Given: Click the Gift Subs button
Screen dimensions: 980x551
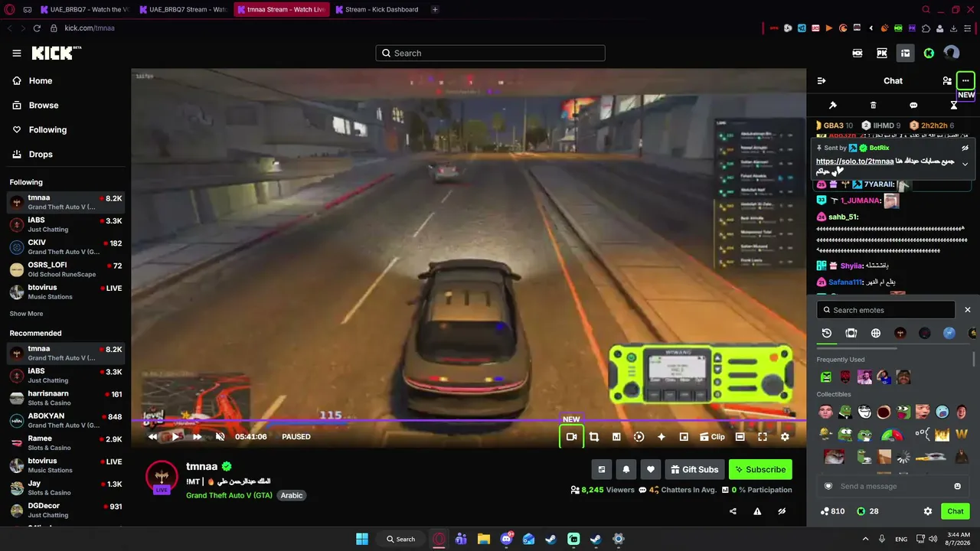Looking at the screenshot, I should point(694,469).
